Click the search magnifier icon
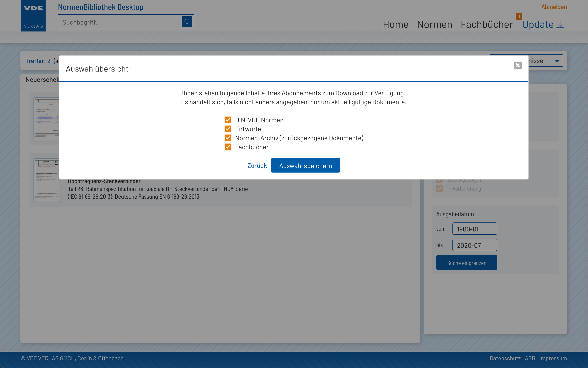The image size is (588, 368). coord(187,22)
